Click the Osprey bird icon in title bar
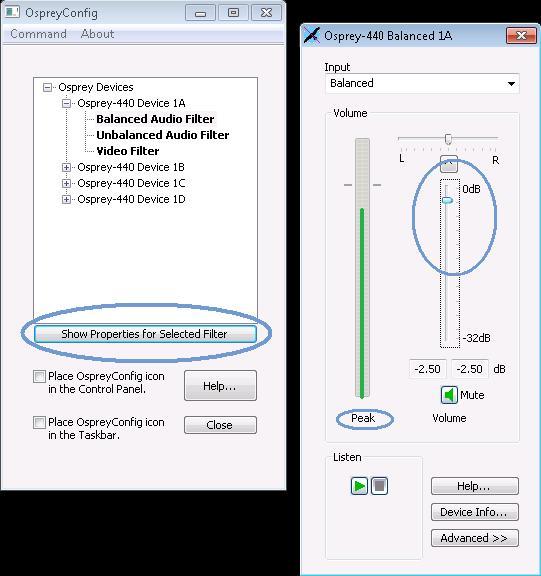Screen dimensions: 541x576 [311, 36]
